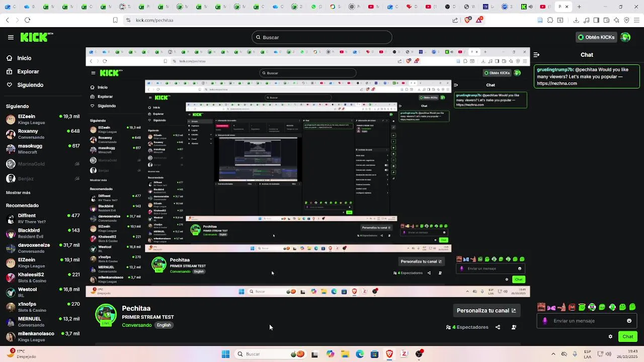
Task: Expand Mostrar más in following list
Action: 18,193
